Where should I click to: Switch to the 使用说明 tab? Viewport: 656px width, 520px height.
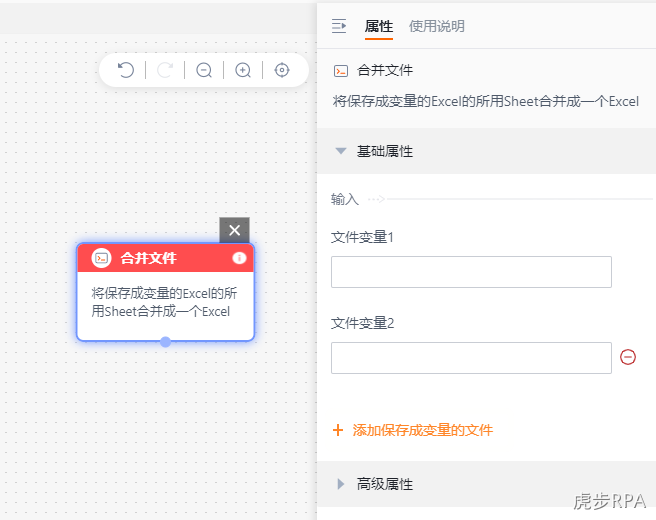coord(437,26)
